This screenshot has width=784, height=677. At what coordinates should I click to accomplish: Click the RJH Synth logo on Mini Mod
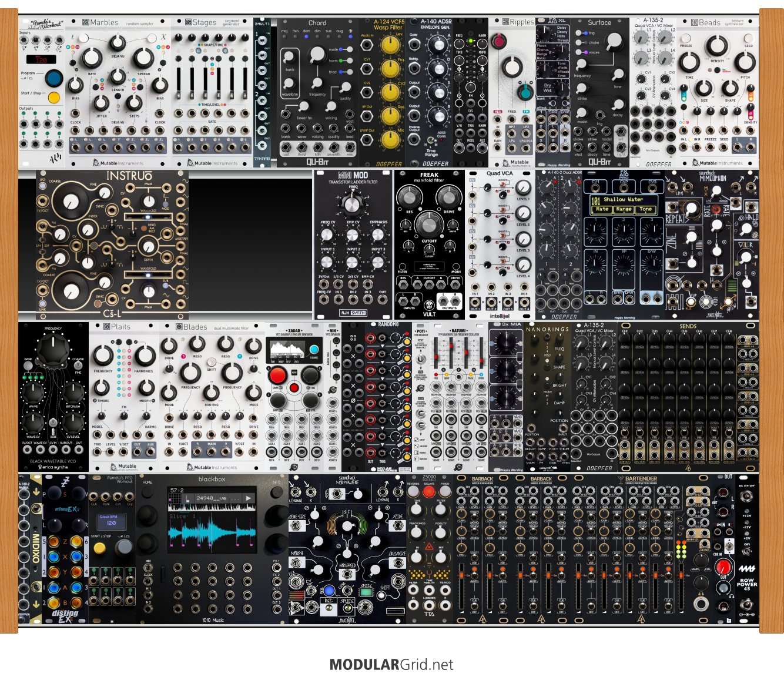click(353, 313)
